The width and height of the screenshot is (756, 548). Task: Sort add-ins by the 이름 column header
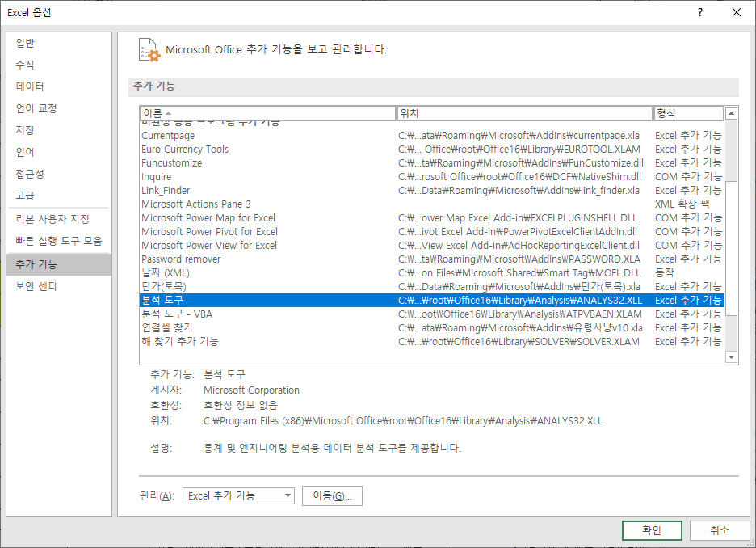point(267,113)
